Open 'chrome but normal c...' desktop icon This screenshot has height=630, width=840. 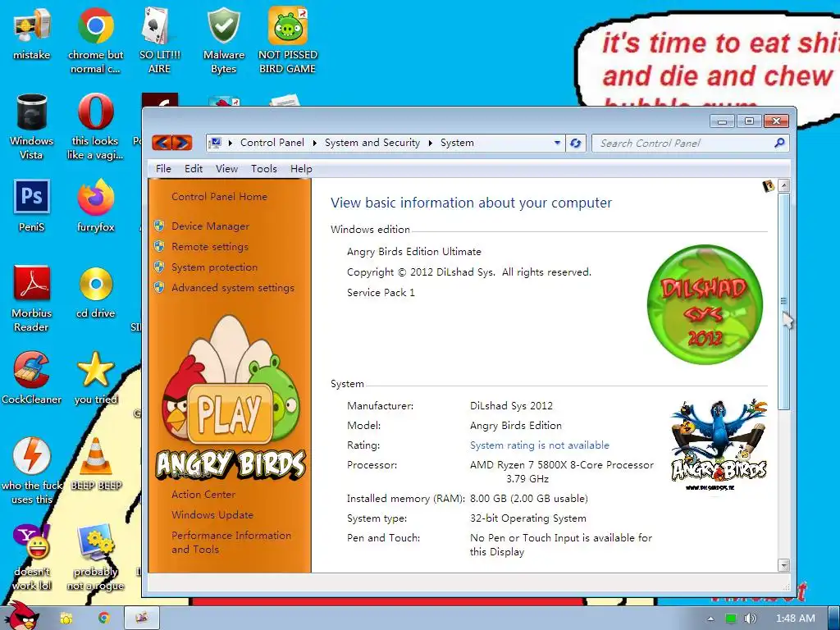[95, 40]
